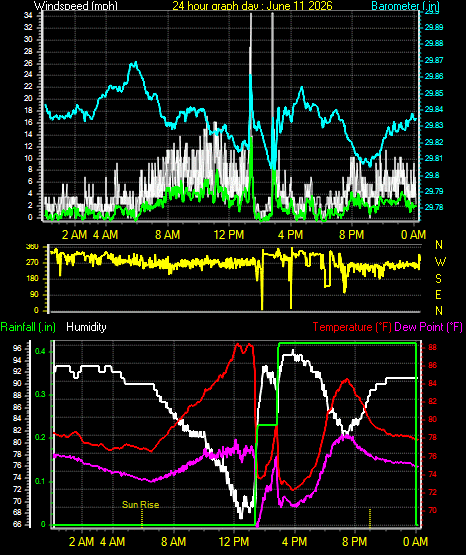This screenshot has height=555, width=466.
Task: Click "29.84" on the barometer axis
Action: tap(433, 109)
